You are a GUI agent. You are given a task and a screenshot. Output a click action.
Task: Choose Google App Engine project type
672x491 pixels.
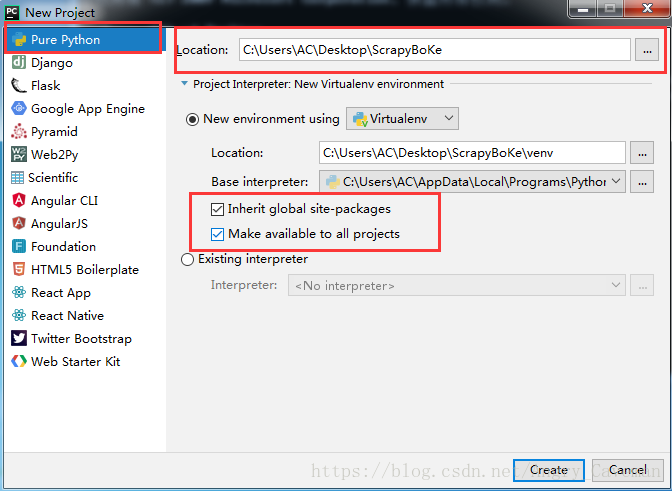pos(88,109)
